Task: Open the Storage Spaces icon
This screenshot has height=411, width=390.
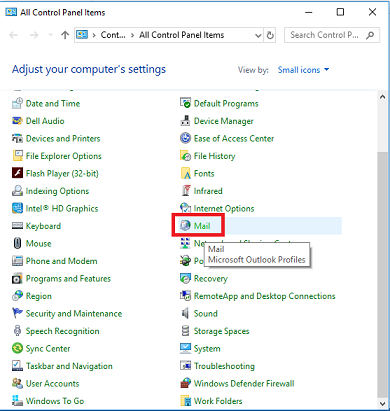Action: pyautogui.click(x=185, y=331)
